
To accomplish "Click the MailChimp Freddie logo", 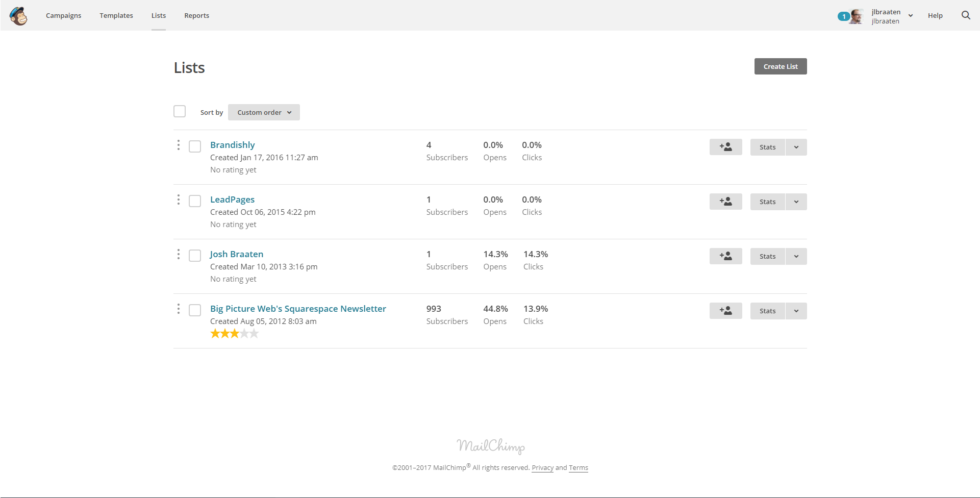I will click(18, 16).
